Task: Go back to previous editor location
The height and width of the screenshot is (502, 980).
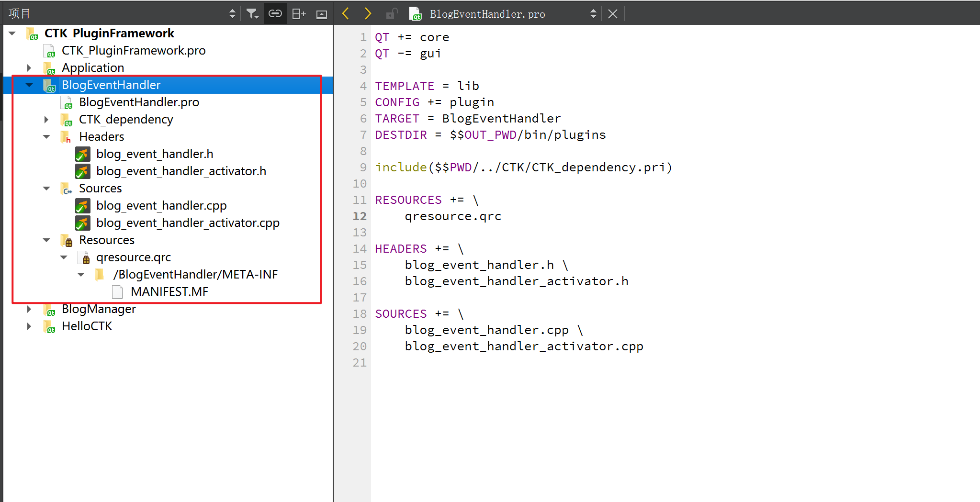Action: click(346, 13)
